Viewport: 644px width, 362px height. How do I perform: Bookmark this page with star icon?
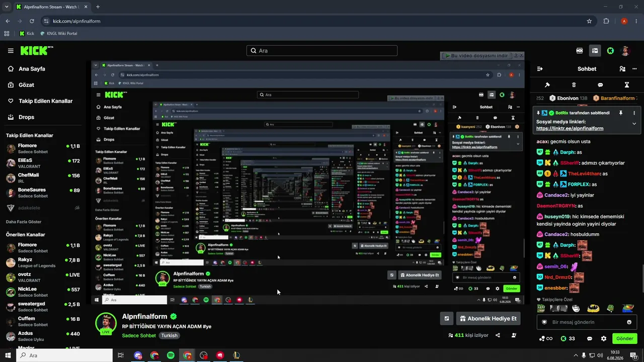589,21
